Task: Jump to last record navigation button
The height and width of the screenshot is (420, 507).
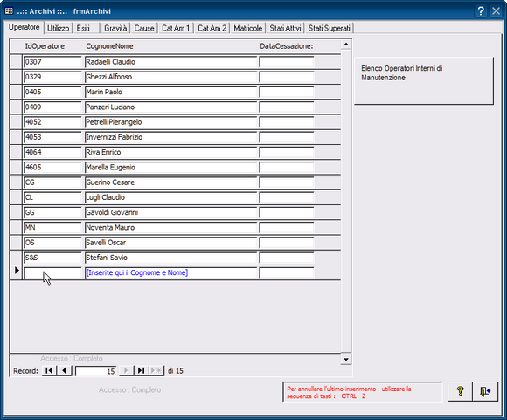Action: [142, 370]
